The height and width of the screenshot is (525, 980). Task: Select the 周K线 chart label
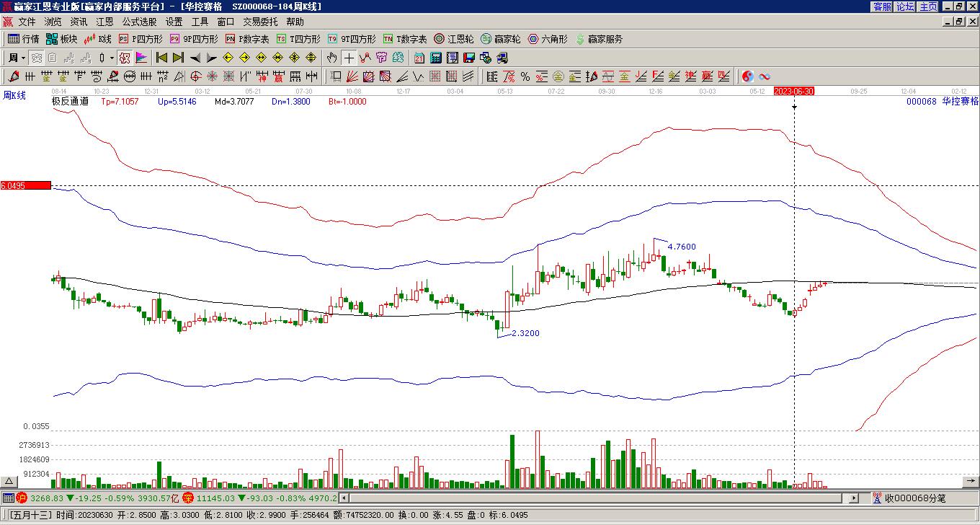(14, 95)
